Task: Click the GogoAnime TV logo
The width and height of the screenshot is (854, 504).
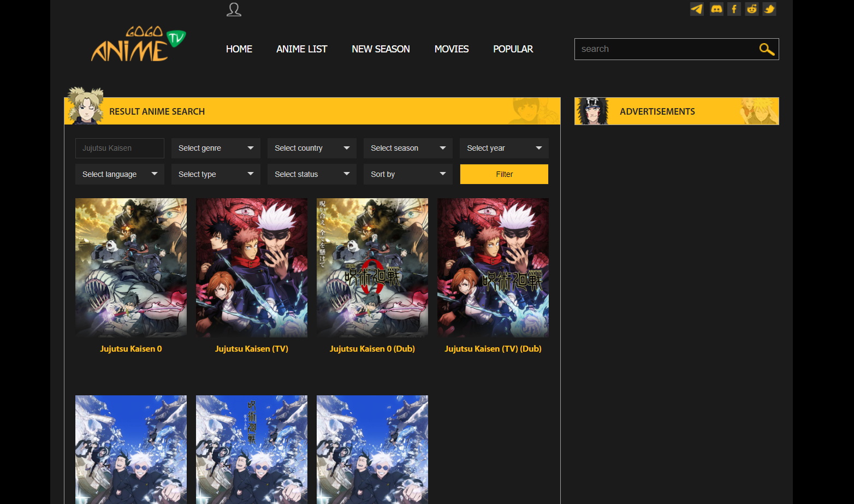Action: (138, 44)
